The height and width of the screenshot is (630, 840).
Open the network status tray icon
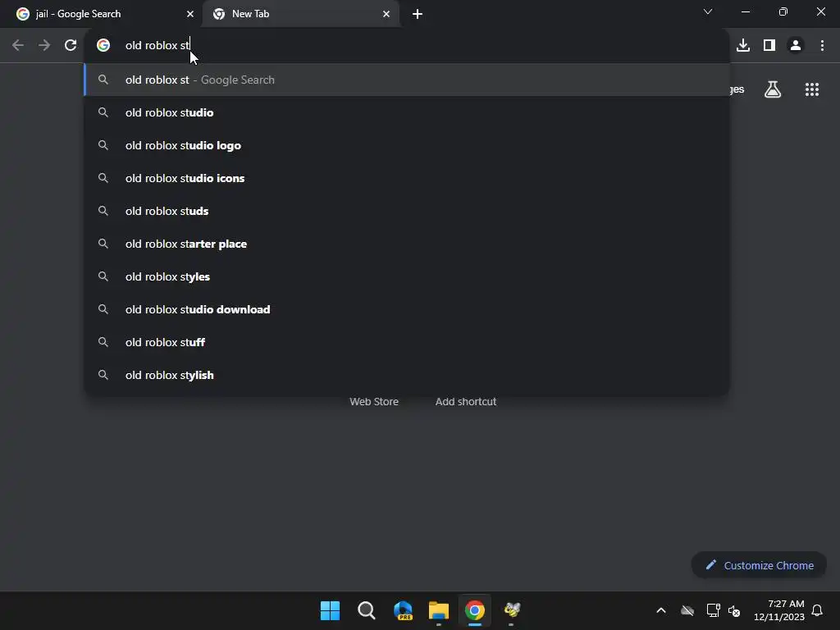click(x=713, y=610)
